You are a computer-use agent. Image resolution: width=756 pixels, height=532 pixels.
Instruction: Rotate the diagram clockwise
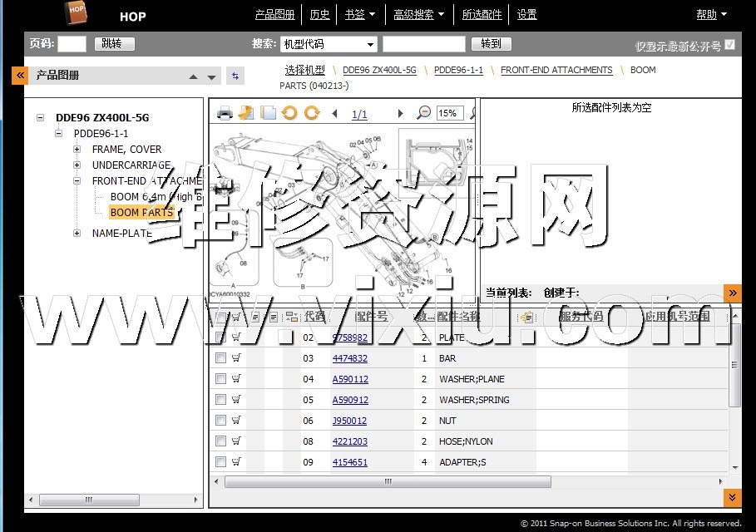pyautogui.click(x=312, y=113)
